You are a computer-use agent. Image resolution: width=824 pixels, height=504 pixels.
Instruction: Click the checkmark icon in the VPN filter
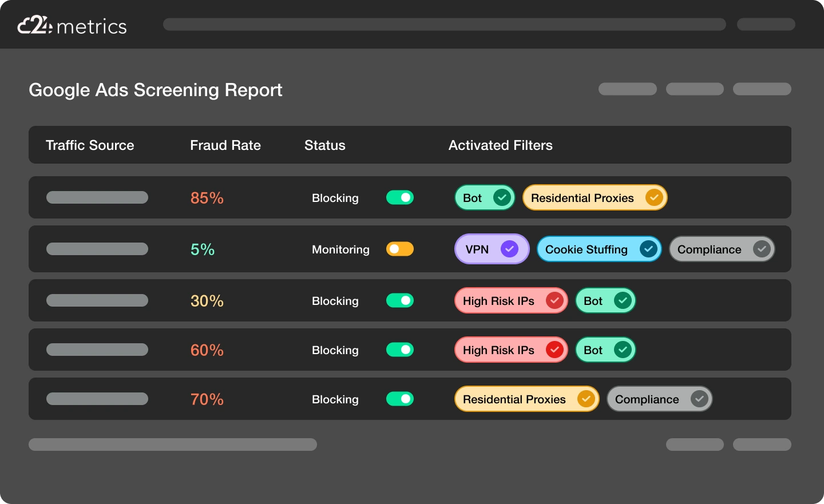509,249
